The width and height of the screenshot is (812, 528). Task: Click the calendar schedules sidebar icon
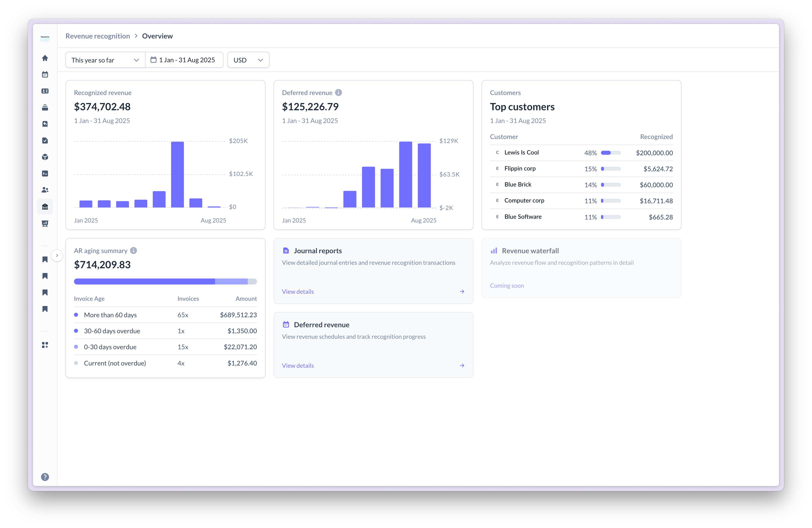(45, 74)
